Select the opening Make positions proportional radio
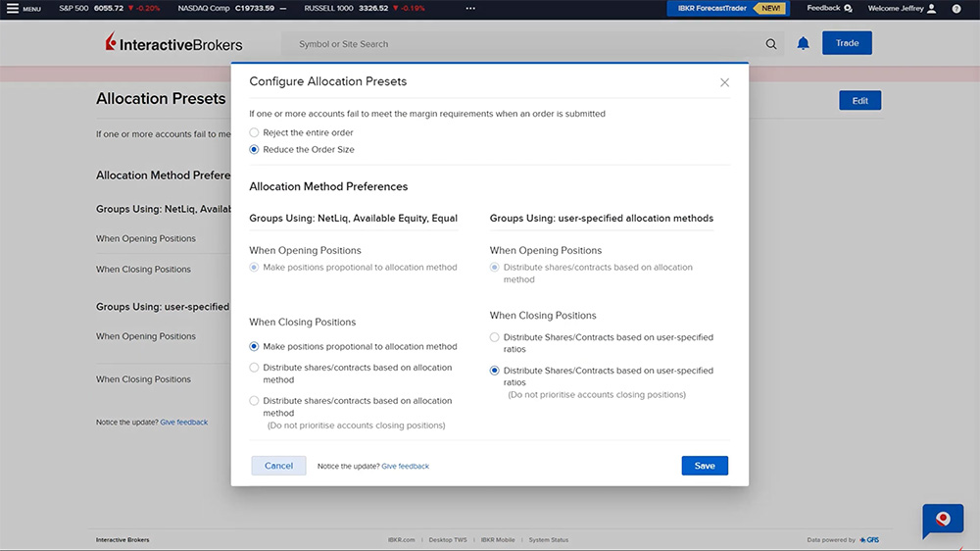980x551 pixels. tap(254, 267)
